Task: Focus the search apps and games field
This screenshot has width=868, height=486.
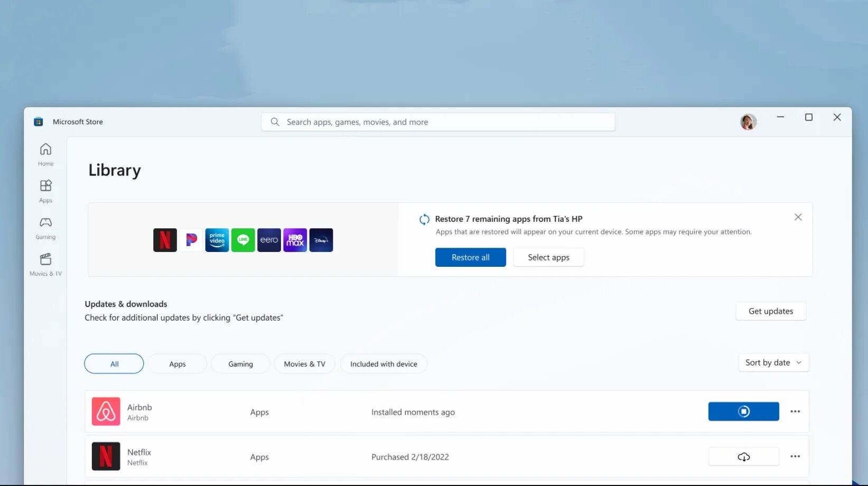Action: tap(438, 122)
